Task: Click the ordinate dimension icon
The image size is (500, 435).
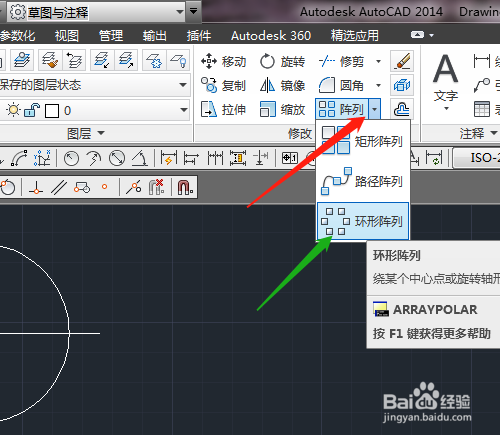Action: coord(42,158)
